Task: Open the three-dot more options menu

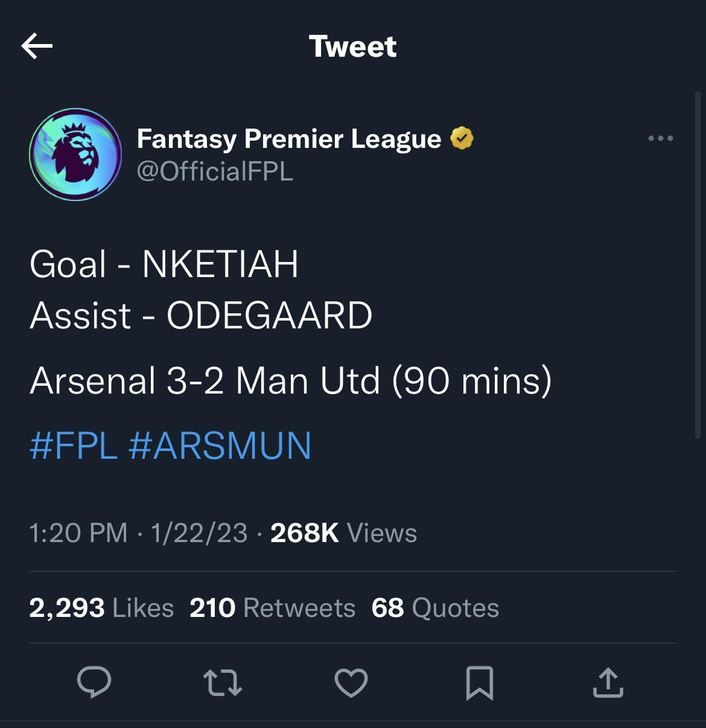Action: (660, 139)
